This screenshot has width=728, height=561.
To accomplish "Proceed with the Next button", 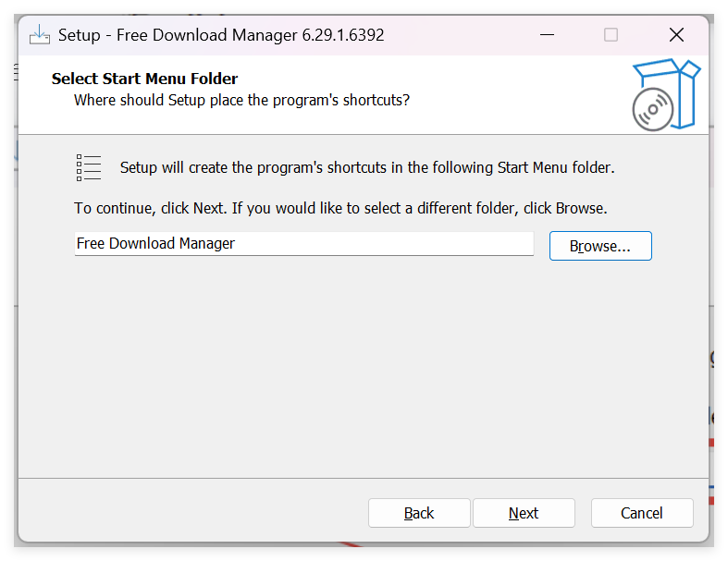I will coord(524,513).
